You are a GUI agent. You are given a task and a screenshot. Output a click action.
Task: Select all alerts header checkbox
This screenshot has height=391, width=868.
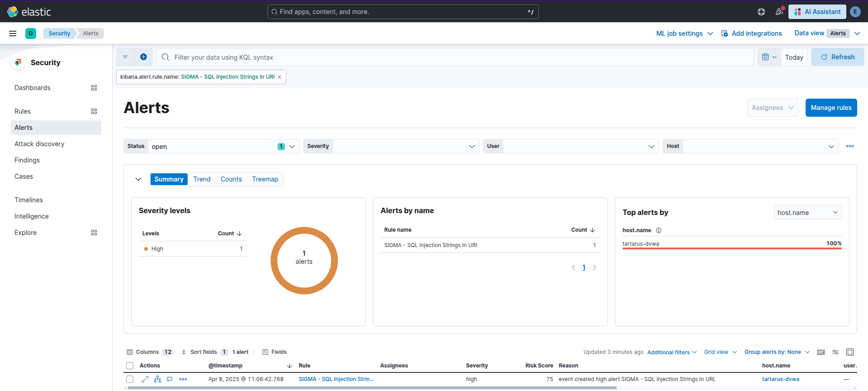pyautogui.click(x=130, y=366)
